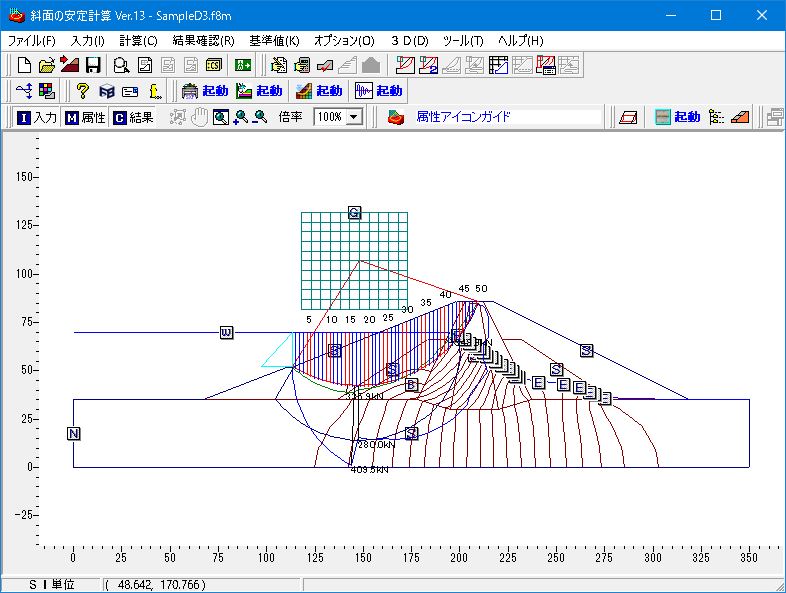Screen dimensions: 786x593
Task: Open the 3D(D) menu
Action: 410,41
